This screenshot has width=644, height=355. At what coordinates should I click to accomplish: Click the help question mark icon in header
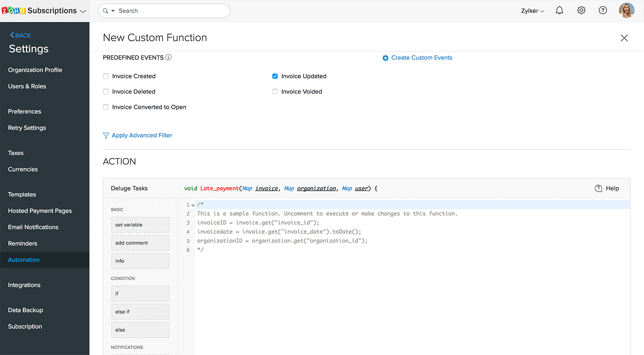(x=603, y=11)
